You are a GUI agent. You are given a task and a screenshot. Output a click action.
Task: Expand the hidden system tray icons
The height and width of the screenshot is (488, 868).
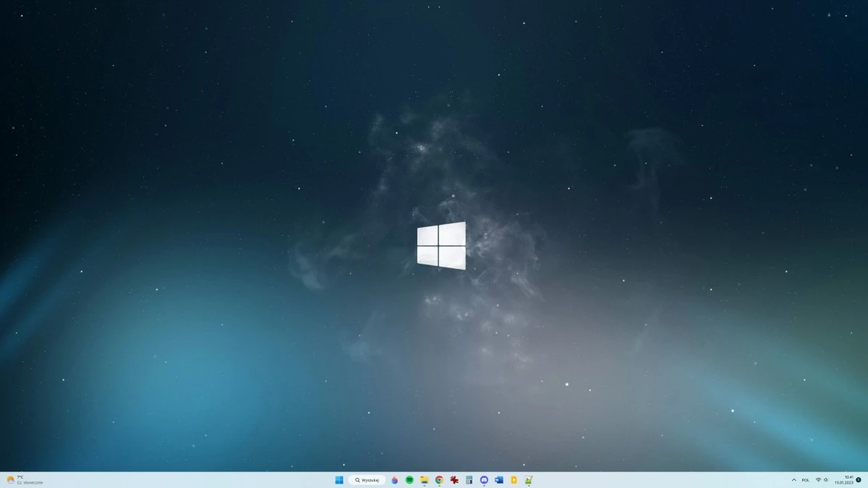[x=793, y=479]
